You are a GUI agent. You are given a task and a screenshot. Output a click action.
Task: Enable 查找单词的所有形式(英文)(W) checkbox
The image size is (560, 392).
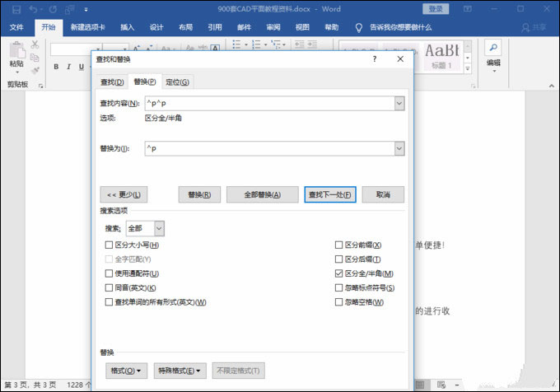[109, 302]
